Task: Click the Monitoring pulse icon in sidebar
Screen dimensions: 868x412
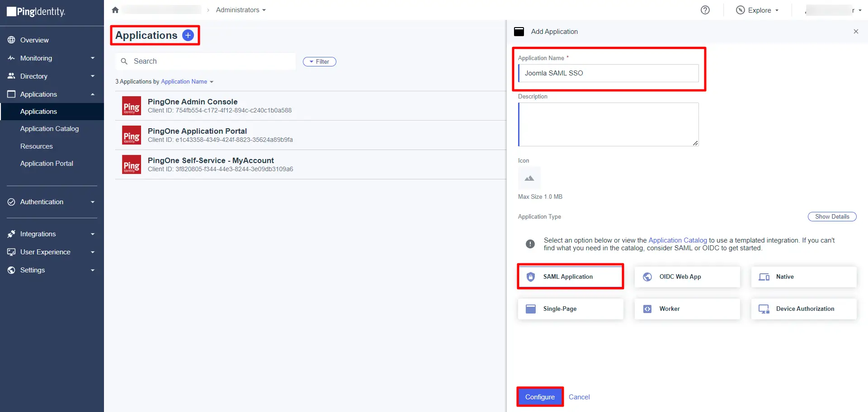Action: pyautogui.click(x=11, y=58)
